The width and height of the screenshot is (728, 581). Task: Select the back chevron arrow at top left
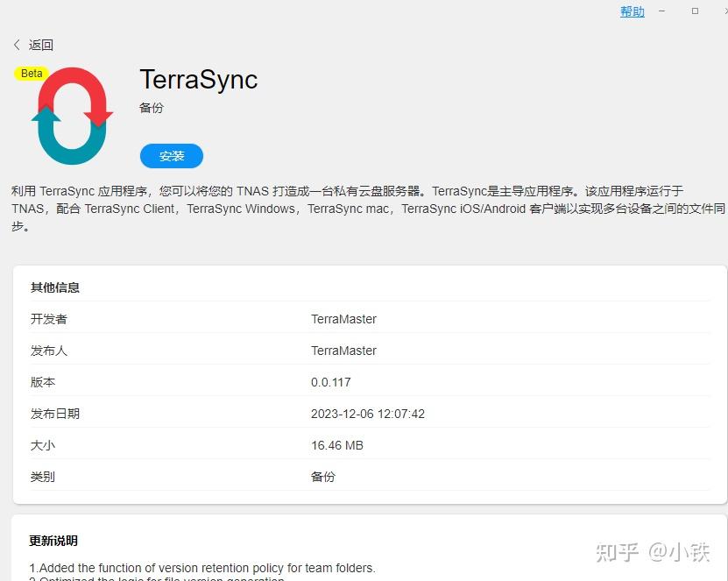coord(17,44)
